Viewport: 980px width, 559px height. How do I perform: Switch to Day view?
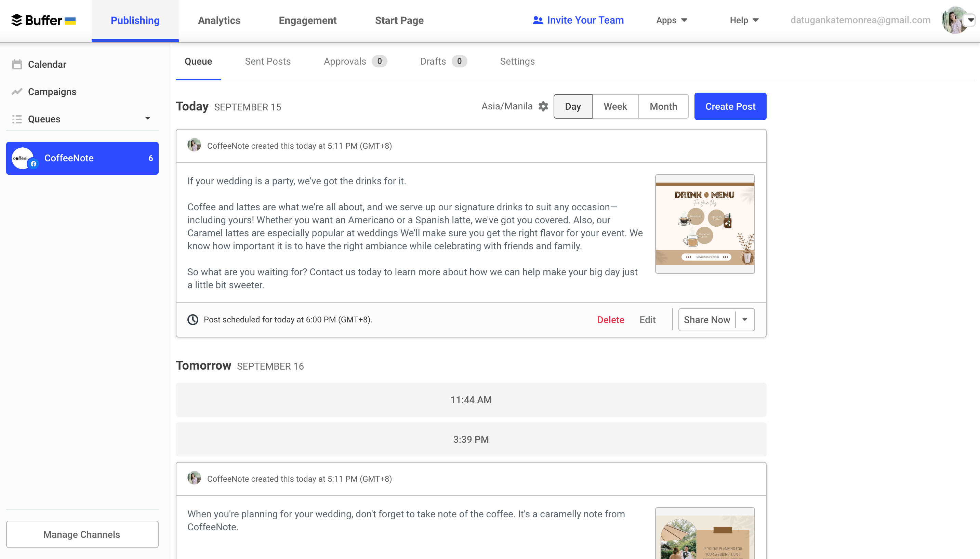(x=573, y=106)
